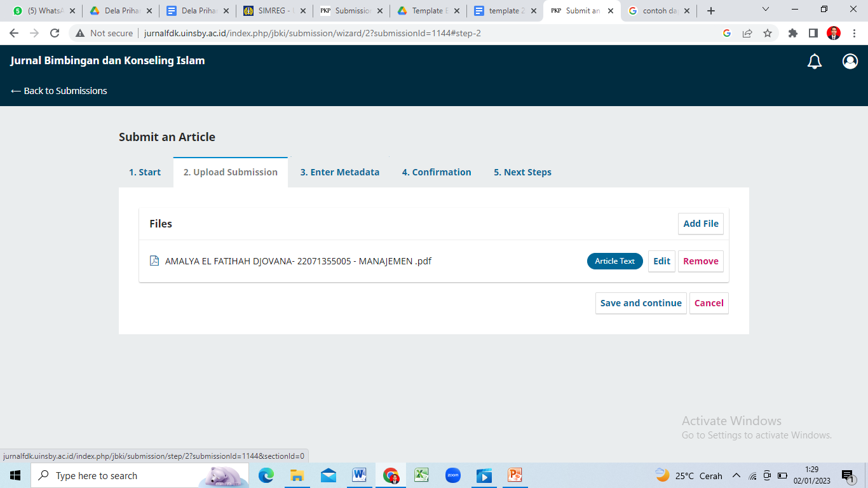Go to the 1. Start tab

pyautogui.click(x=145, y=172)
